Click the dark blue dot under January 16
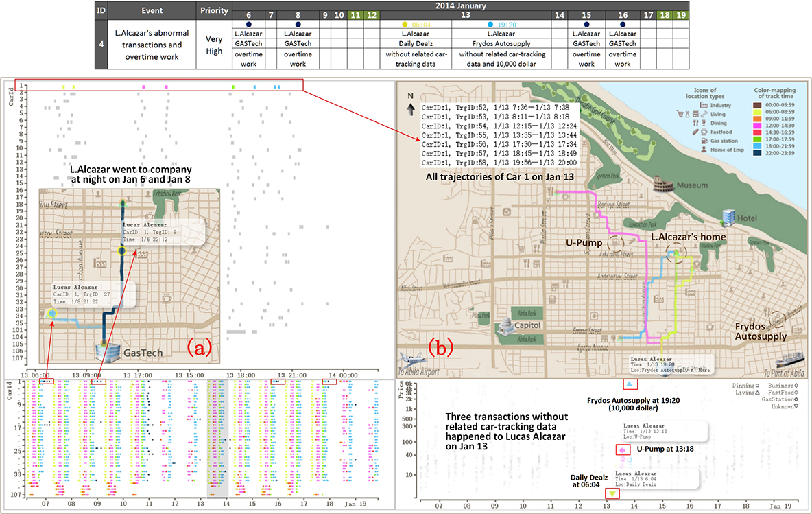This screenshot has width=812, height=514. pos(623,24)
